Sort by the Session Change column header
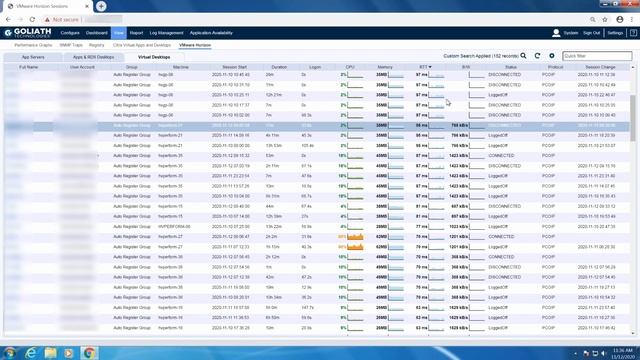The width and height of the screenshot is (640, 360). pos(600,67)
